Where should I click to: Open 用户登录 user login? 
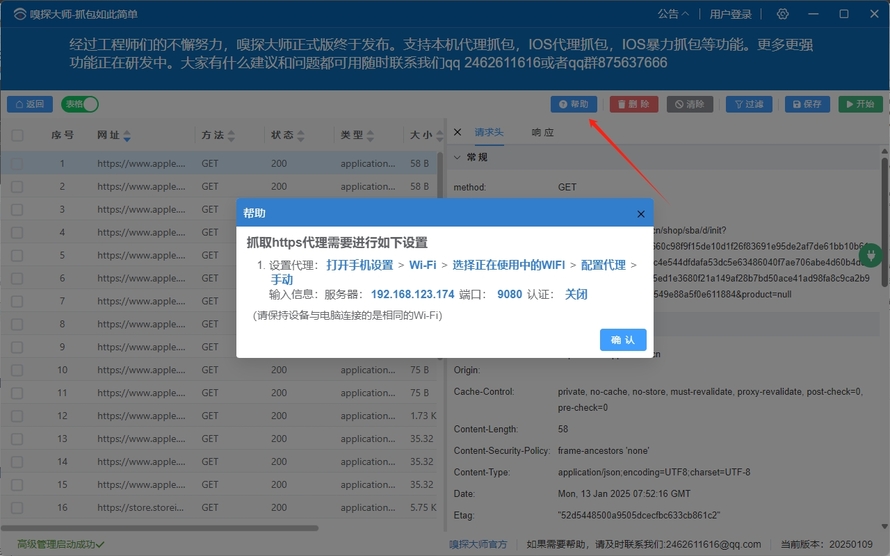point(731,14)
